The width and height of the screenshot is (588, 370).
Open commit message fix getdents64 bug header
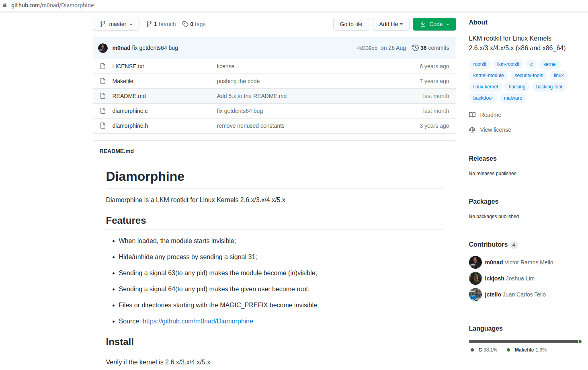pos(155,48)
